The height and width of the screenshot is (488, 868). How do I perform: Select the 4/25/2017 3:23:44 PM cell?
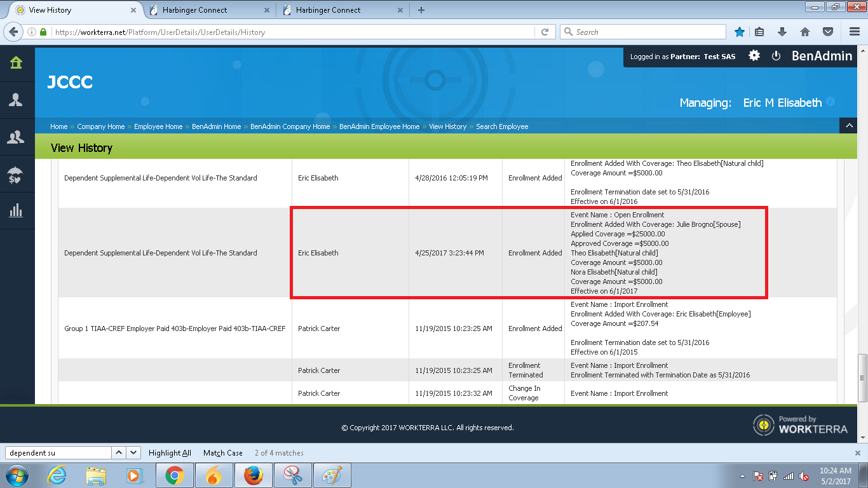(456, 253)
